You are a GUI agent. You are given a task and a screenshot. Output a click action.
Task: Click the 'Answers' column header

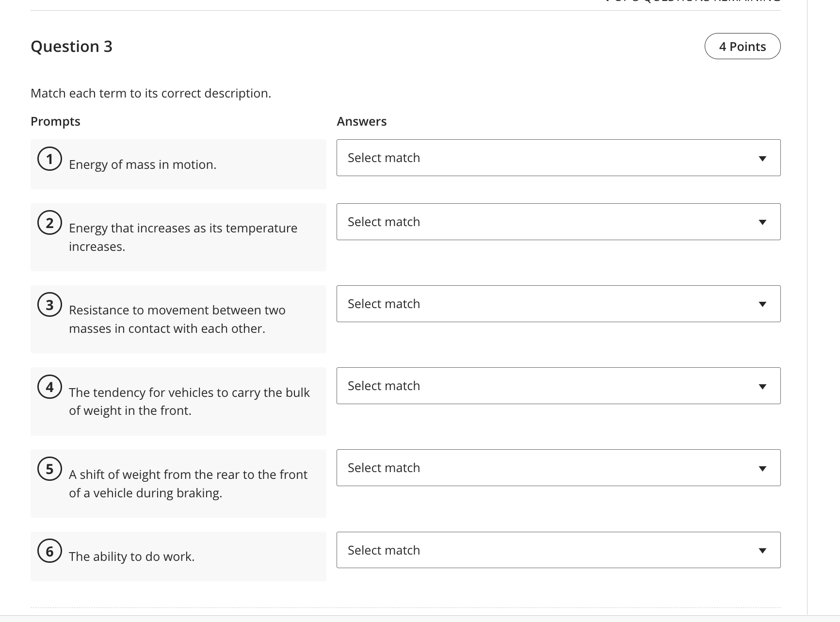(x=361, y=121)
